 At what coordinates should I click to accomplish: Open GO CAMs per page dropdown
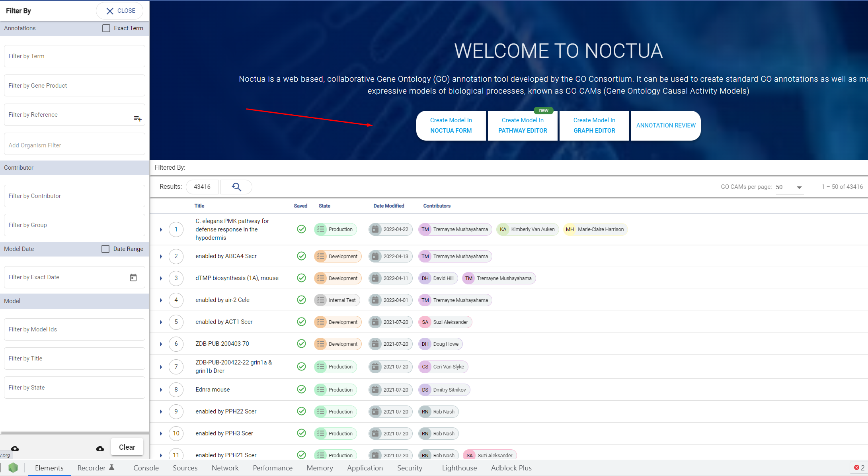click(x=790, y=187)
